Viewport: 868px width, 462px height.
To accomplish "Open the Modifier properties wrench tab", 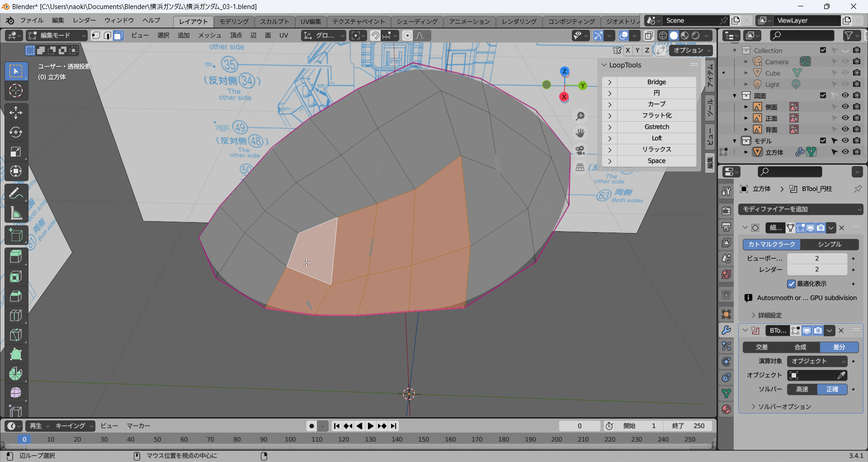I will (726, 330).
